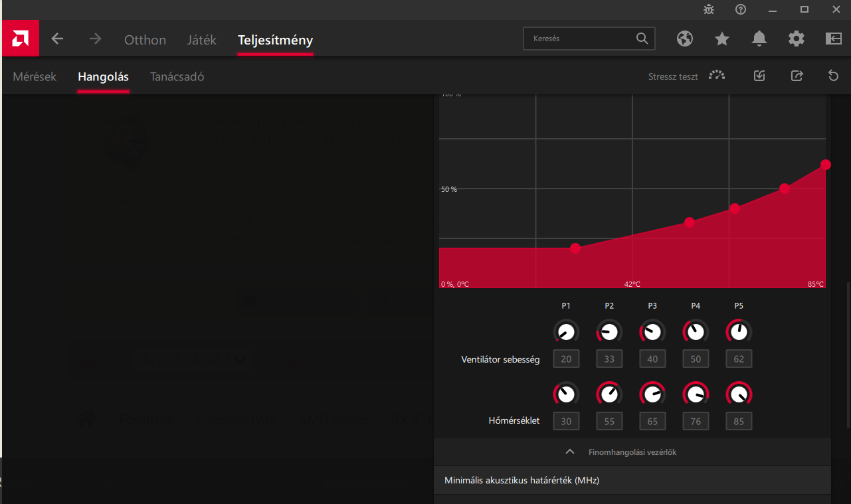The width and height of the screenshot is (851, 504).
Task: Click the P2 temperature dial
Action: (609, 394)
